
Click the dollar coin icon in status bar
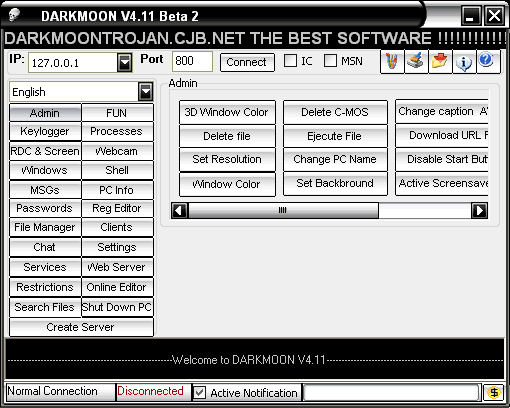coord(494,392)
